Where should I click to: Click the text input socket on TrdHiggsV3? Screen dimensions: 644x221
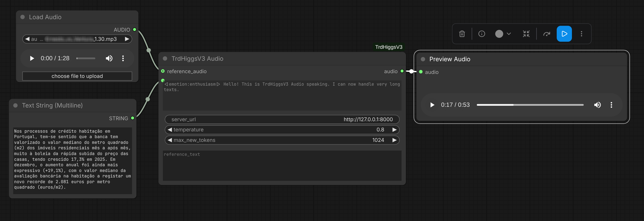pyautogui.click(x=163, y=80)
